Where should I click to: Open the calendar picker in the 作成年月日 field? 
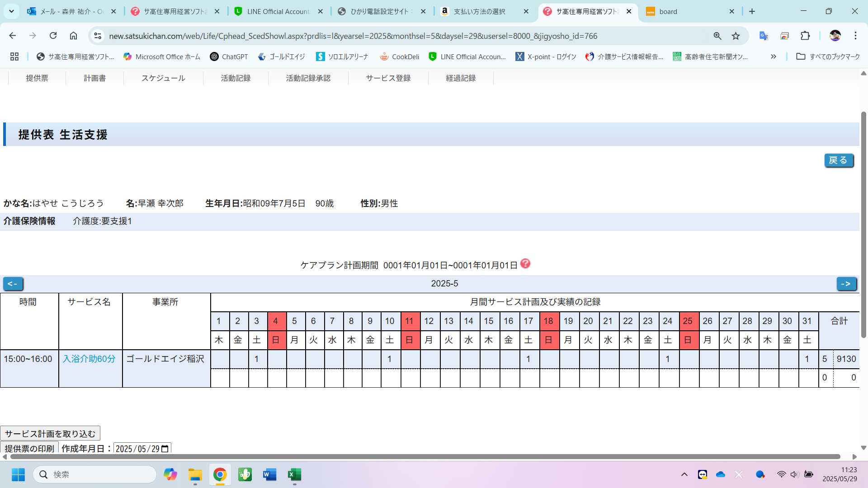165,449
